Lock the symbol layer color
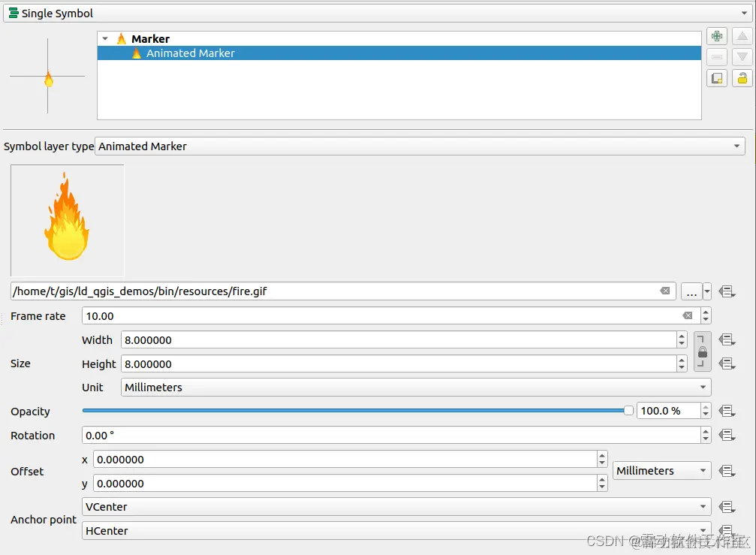The image size is (756, 555). point(742,78)
